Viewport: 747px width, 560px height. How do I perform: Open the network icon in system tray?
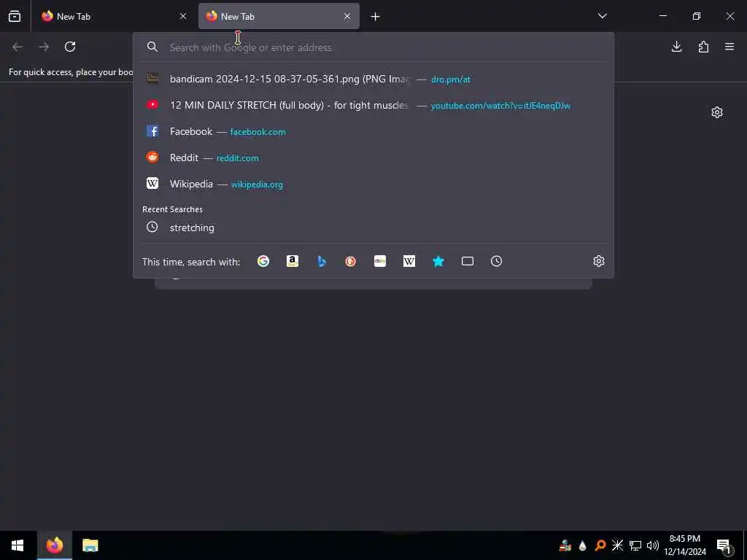coord(635,545)
